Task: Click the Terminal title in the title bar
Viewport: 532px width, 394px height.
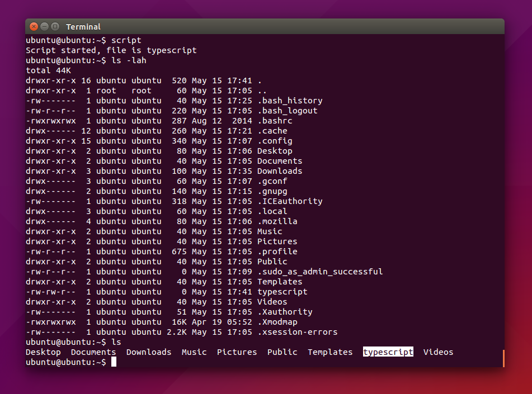Action: [83, 27]
